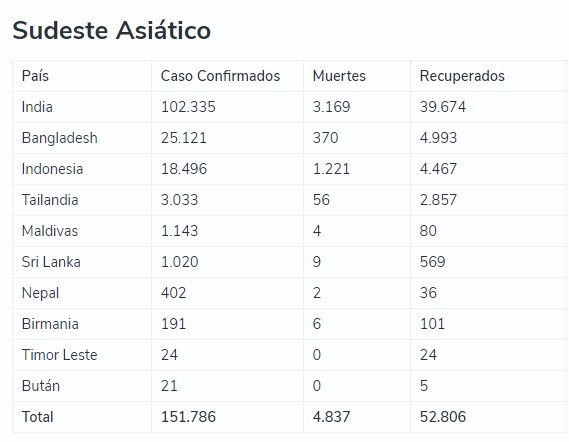Select the Bangladesh row name

pyautogui.click(x=60, y=138)
